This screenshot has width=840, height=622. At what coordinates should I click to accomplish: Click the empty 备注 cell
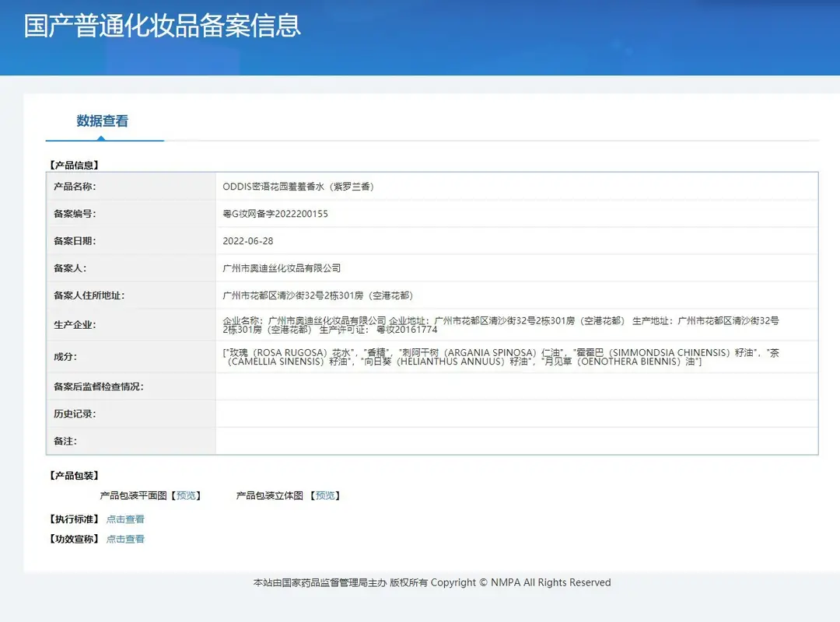(x=517, y=441)
